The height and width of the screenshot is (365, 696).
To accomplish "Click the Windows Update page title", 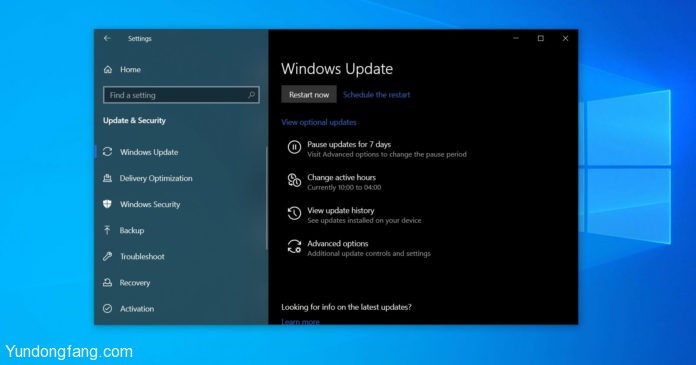I will (x=337, y=69).
